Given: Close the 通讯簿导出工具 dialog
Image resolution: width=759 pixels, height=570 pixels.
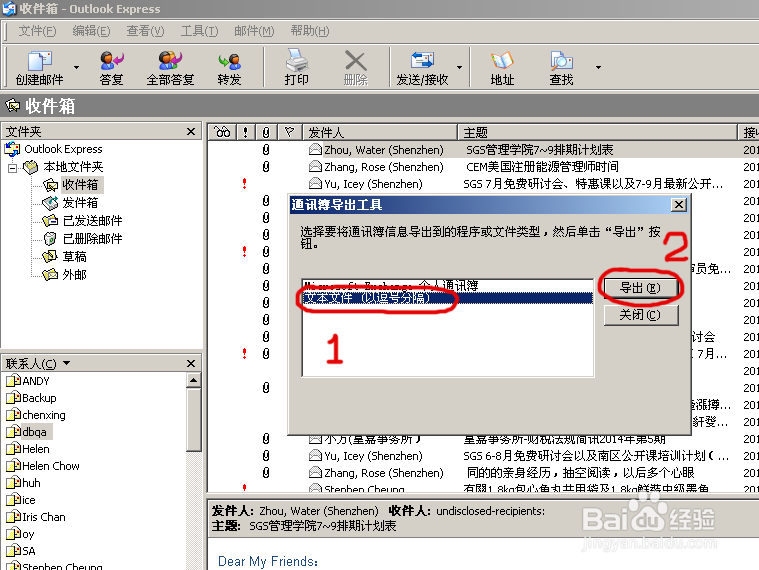Looking at the screenshot, I should [x=679, y=205].
